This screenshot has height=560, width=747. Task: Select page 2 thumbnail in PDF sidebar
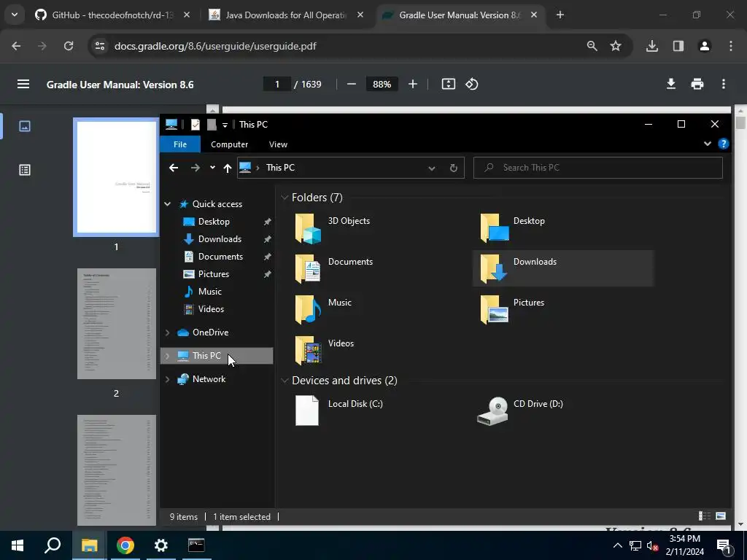116,324
